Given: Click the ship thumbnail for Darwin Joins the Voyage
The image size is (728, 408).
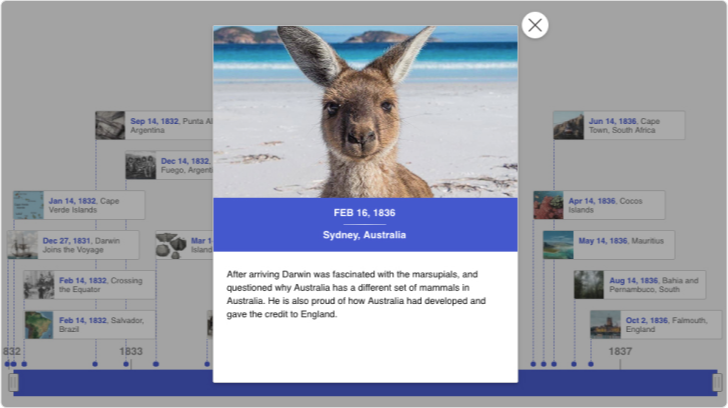Looking at the screenshot, I should [x=22, y=245].
